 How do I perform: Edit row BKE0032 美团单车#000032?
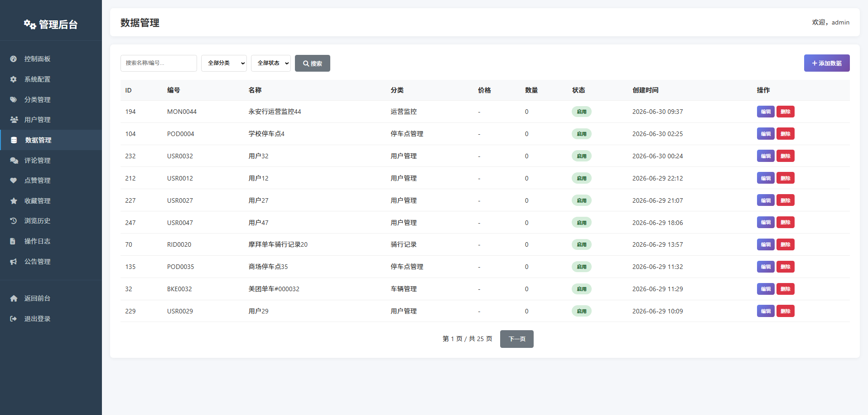[x=766, y=289]
